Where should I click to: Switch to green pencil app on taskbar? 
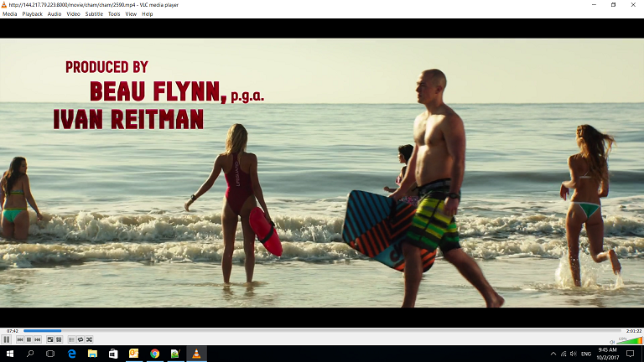(175, 354)
